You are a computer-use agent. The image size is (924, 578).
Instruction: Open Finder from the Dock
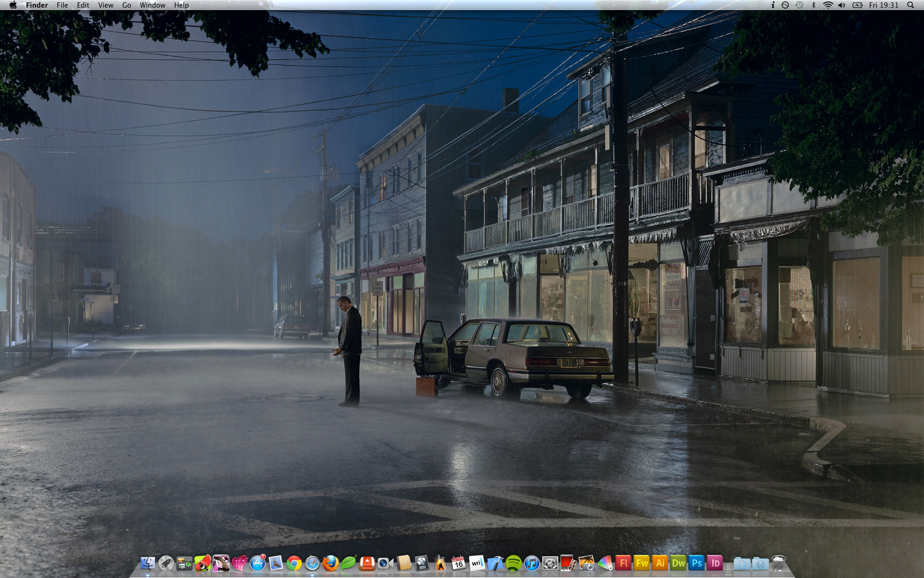pos(148,563)
